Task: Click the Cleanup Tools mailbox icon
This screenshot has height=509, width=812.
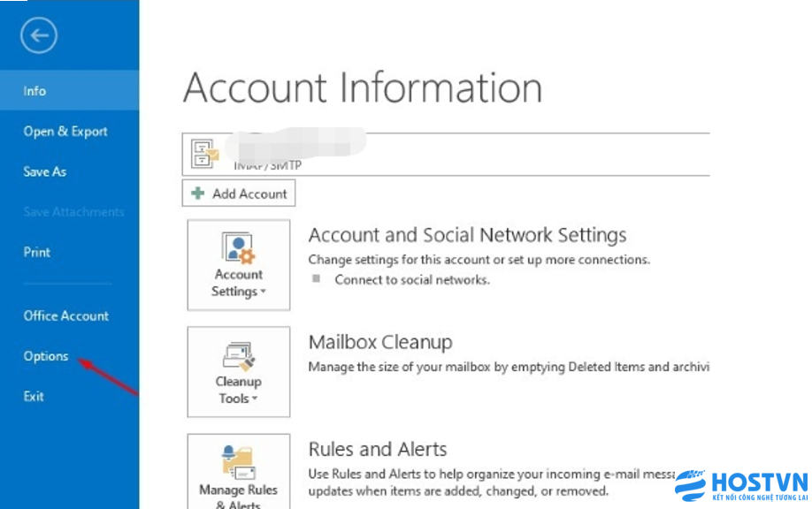Action: pyautogui.click(x=238, y=355)
